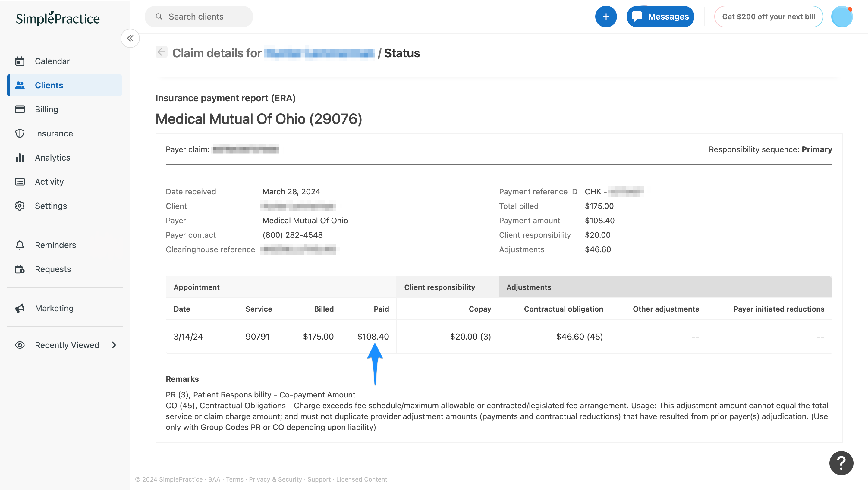This screenshot has height=502, width=868.
Task: Click the 3/14/24 date cell
Action: (x=188, y=337)
